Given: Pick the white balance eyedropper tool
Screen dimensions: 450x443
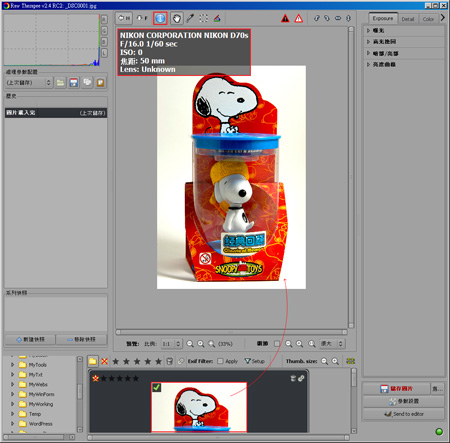Looking at the screenshot, I should (190, 18).
